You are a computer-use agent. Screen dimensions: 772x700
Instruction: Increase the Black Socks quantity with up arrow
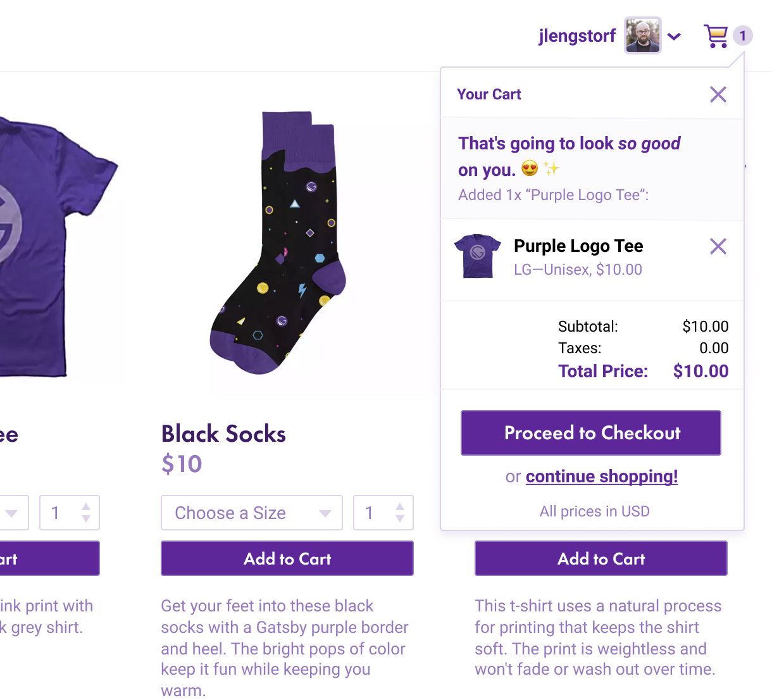[399, 506]
